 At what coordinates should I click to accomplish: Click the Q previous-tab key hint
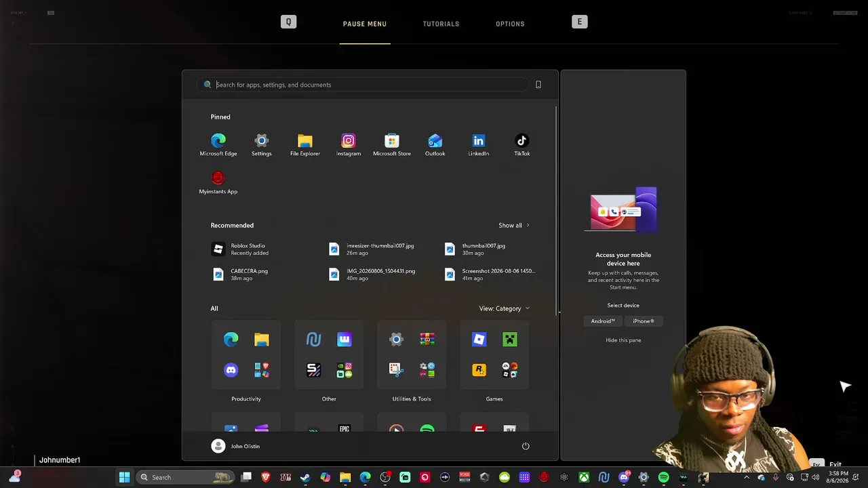(x=288, y=22)
